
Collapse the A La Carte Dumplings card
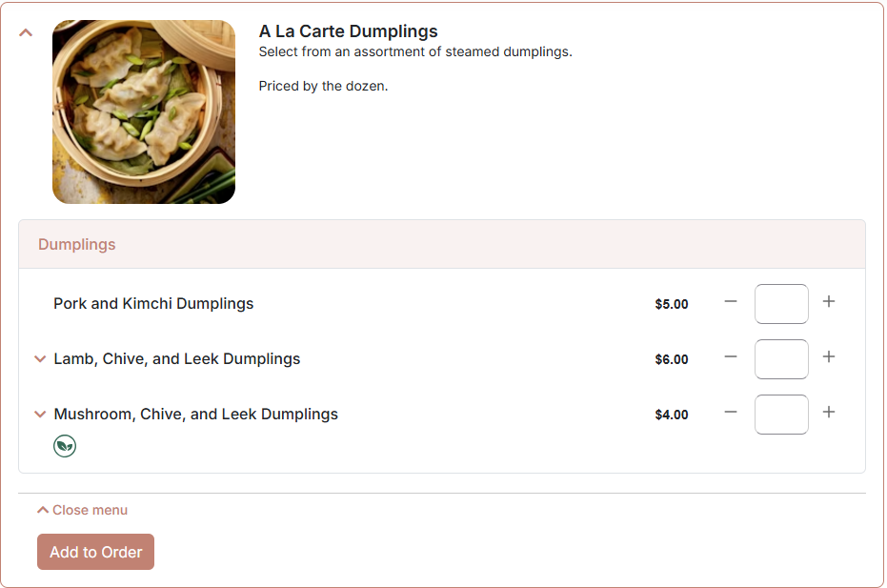click(x=26, y=32)
